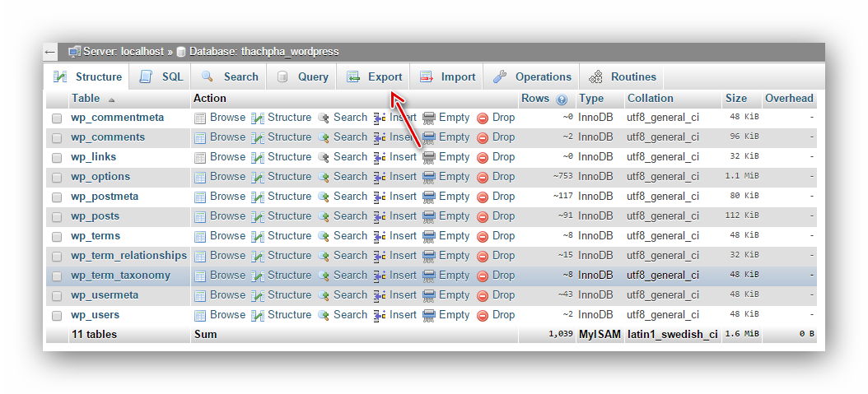
Task: Click the Empty icon for wp_posts
Action: tap(429, 216)
